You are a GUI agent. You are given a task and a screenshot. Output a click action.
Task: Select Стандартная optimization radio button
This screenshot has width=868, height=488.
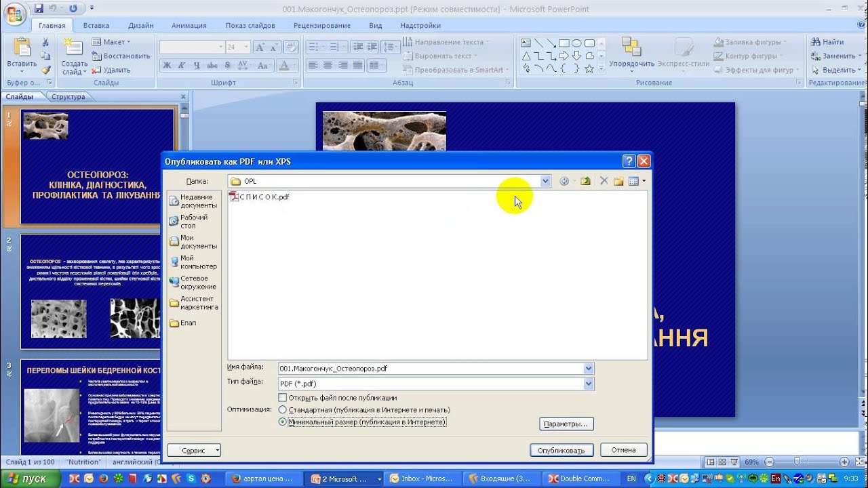coord(283,410)
